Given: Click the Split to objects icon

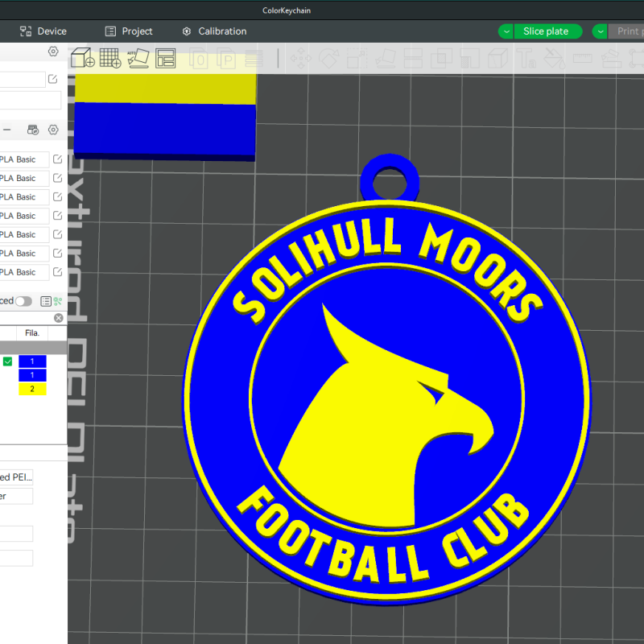Looking at the screenshot, I should click(198, 59).
